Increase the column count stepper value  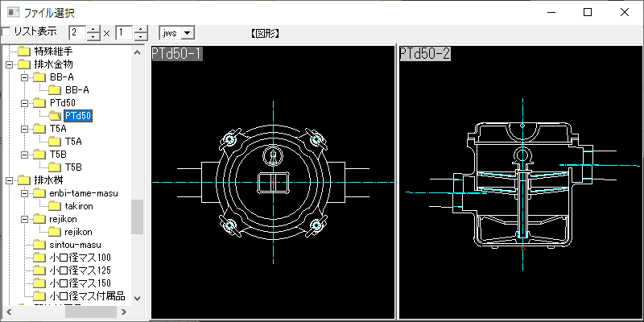(x=94, y=30)
